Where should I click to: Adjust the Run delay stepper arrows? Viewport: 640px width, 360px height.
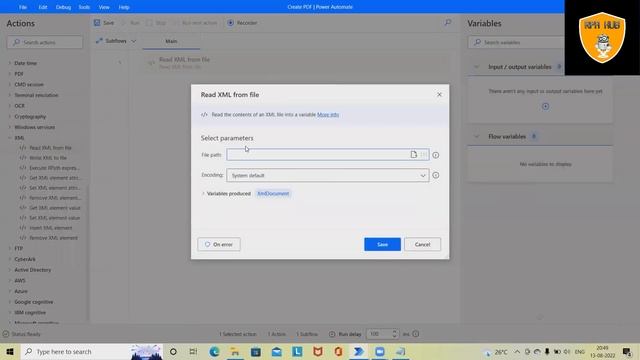[394, 334]
